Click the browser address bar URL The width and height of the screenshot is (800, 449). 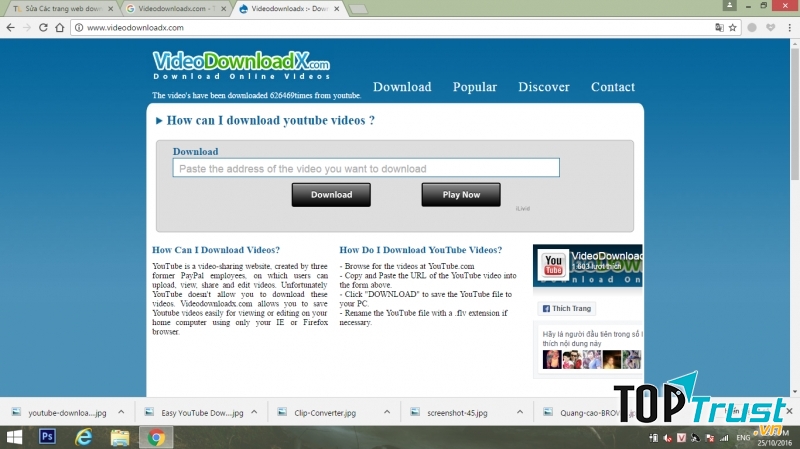pyautogui.click(x=135, y=28)
